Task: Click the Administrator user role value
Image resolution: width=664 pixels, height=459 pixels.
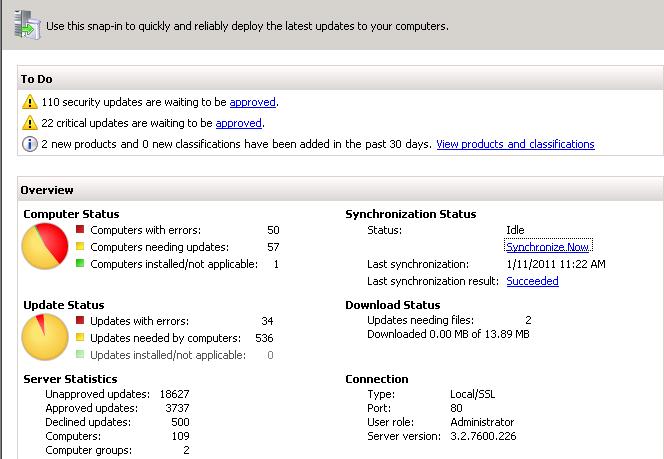Action: click(x=482, y=422)
